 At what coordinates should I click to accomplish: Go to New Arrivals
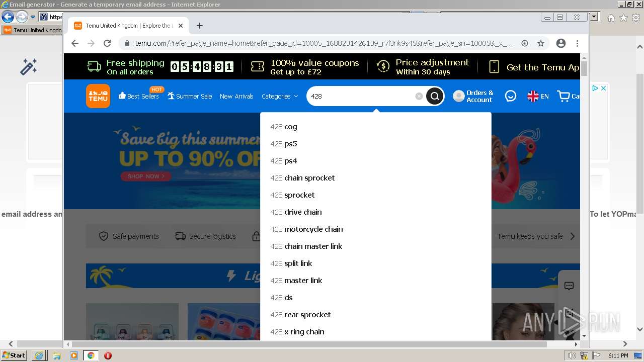point(236,96)
